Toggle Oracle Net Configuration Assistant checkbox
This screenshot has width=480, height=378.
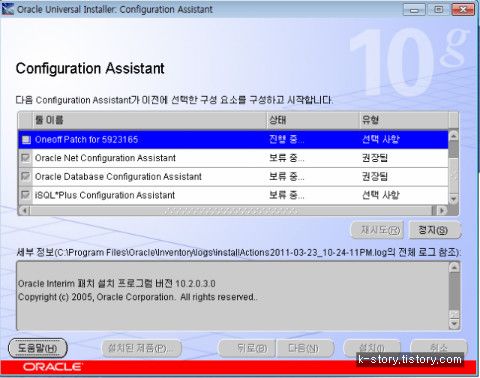coord(26,158)
